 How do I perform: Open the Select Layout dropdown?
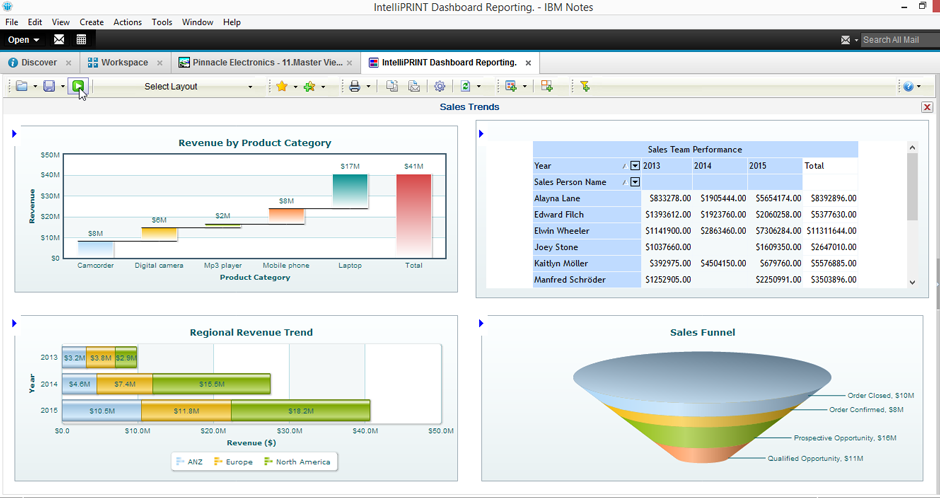198,87
